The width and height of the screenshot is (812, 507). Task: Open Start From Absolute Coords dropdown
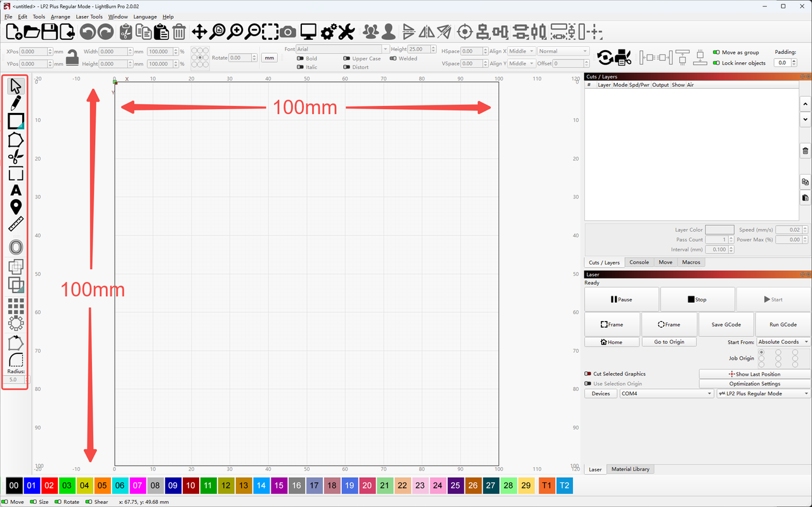783,342
